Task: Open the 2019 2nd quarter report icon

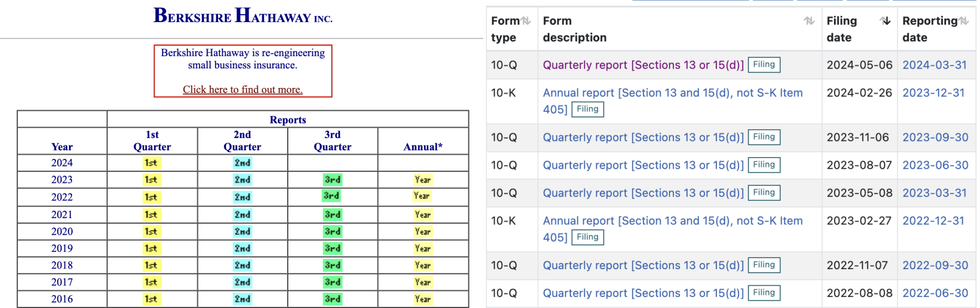Action: coord(242,248)
